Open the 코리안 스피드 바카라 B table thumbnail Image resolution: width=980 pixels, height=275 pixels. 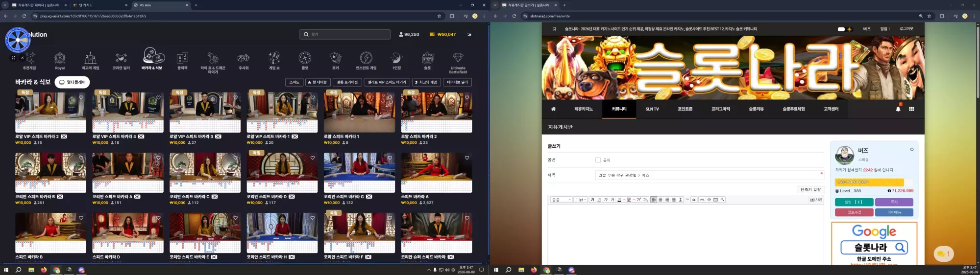(51, 173)
